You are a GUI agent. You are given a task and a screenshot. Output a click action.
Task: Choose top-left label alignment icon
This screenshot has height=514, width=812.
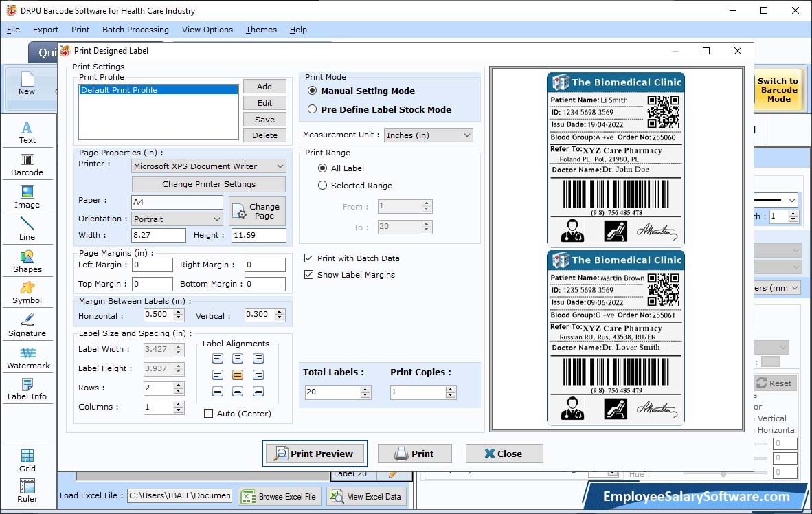pos(218,358)
